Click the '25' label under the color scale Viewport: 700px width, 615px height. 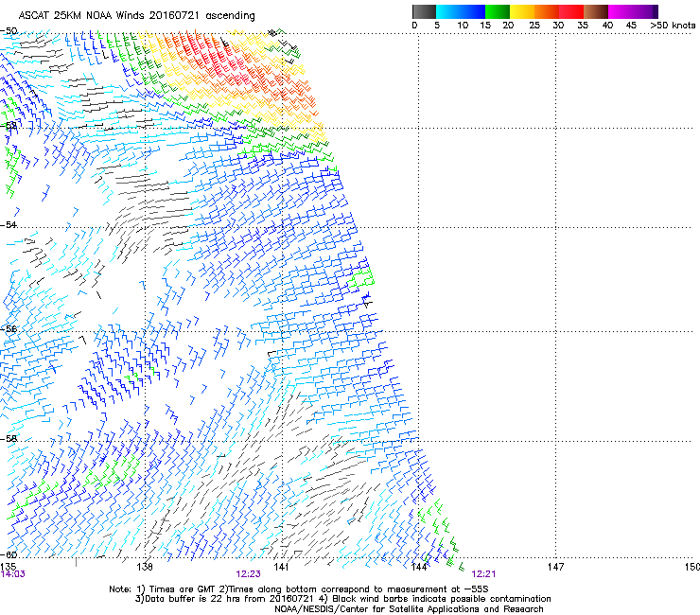[x=534, y=25]
